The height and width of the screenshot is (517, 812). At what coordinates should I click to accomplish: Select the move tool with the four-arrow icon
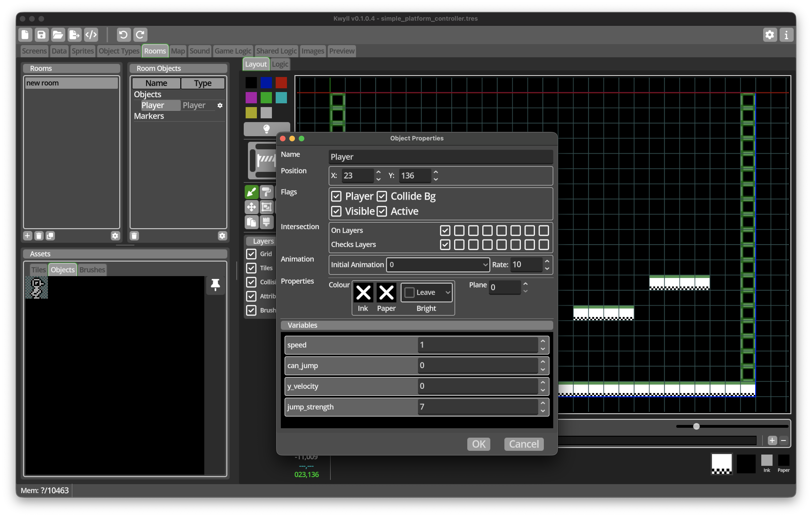[251, 207]
